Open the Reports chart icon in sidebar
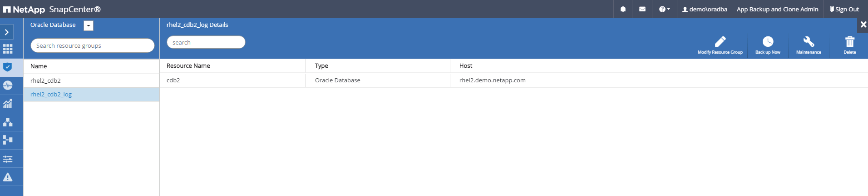Image resolution: width=868 pixels, height=196 pixels. tap(8, 104)
